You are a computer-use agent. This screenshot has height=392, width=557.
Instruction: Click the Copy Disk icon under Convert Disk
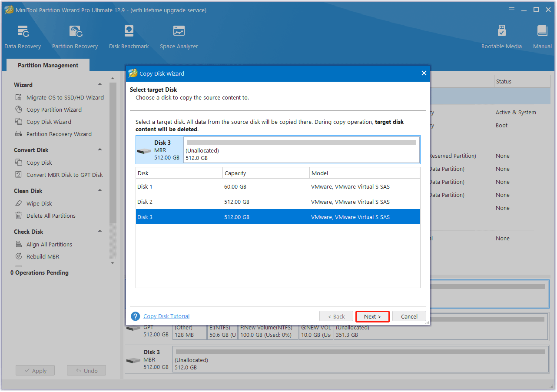(x=19, y=163)
